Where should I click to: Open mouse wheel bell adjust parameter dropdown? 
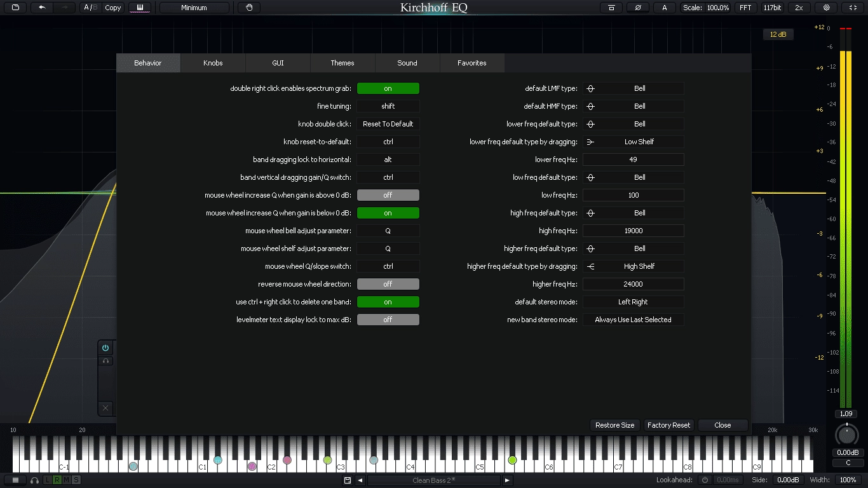388,231
